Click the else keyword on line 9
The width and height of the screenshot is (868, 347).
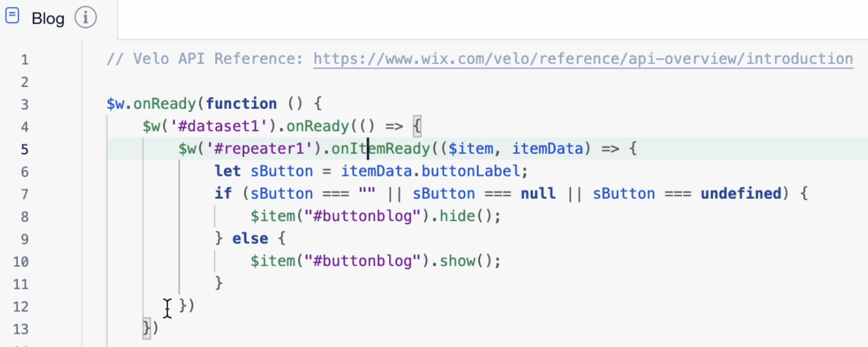250,238
